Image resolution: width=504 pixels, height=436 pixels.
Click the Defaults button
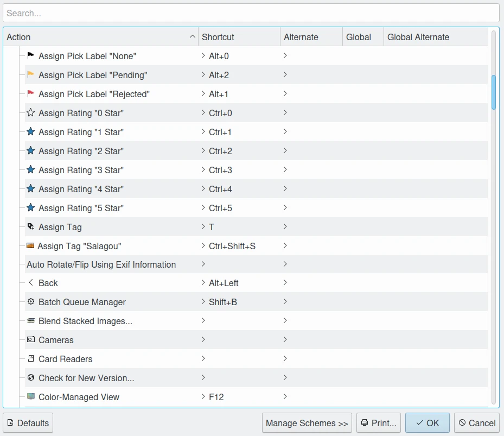point(28,423)
